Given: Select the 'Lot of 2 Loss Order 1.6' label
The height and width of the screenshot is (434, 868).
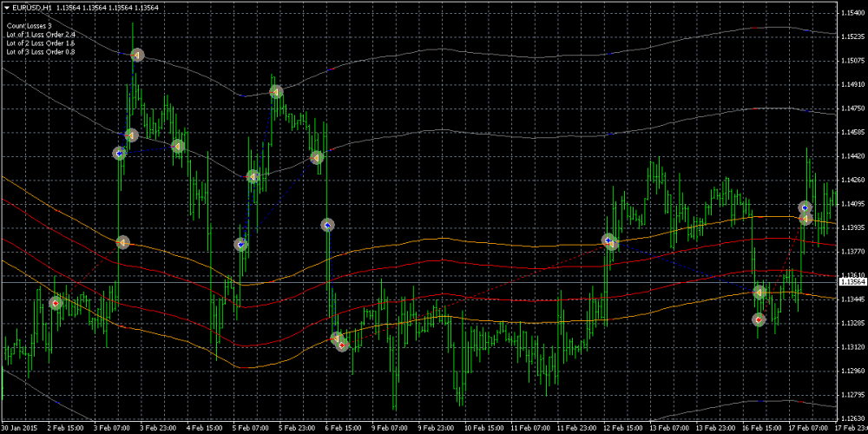Looking at the screenshot, I should 41,43.
